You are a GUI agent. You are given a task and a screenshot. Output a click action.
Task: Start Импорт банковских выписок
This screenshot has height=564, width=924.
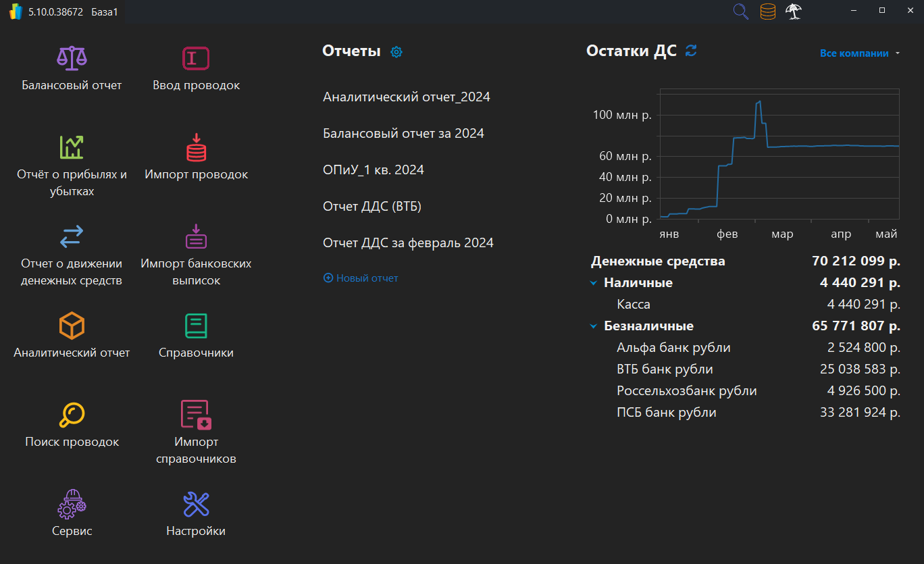click(x=195, y=236)
